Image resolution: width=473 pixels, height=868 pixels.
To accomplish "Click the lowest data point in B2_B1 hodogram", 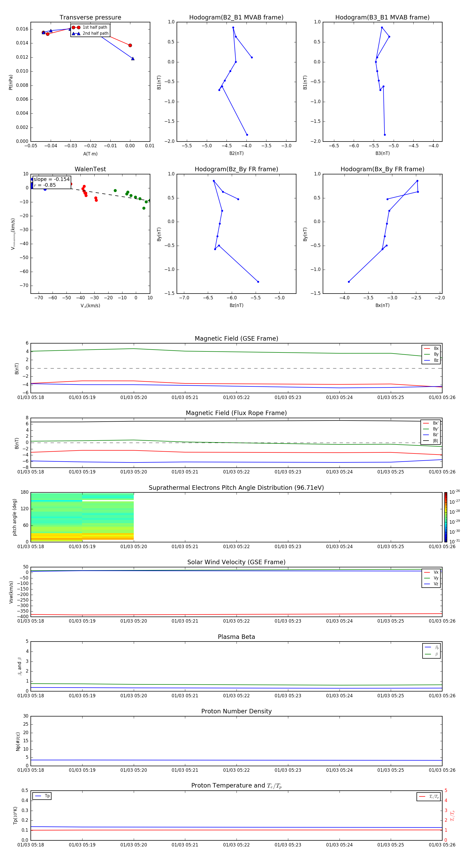I will pyautogui.click(x=247, y=135).
